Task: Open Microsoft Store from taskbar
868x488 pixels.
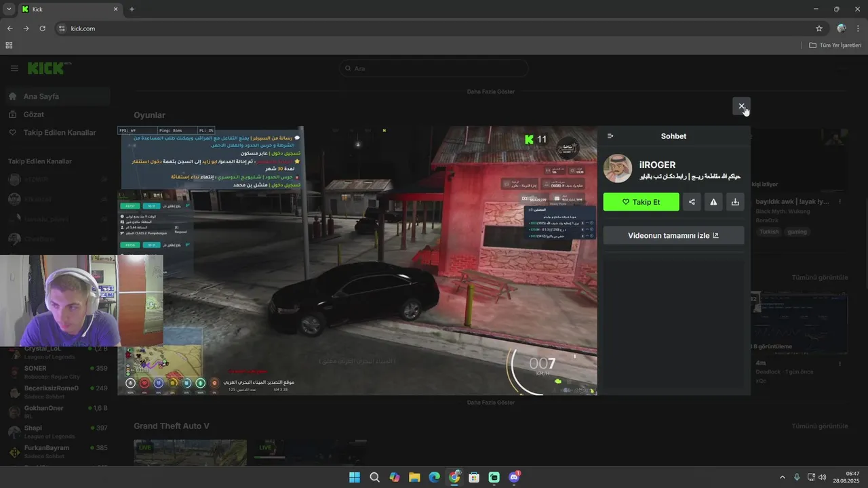Action: pyautogui.click(x=474, y=477)
